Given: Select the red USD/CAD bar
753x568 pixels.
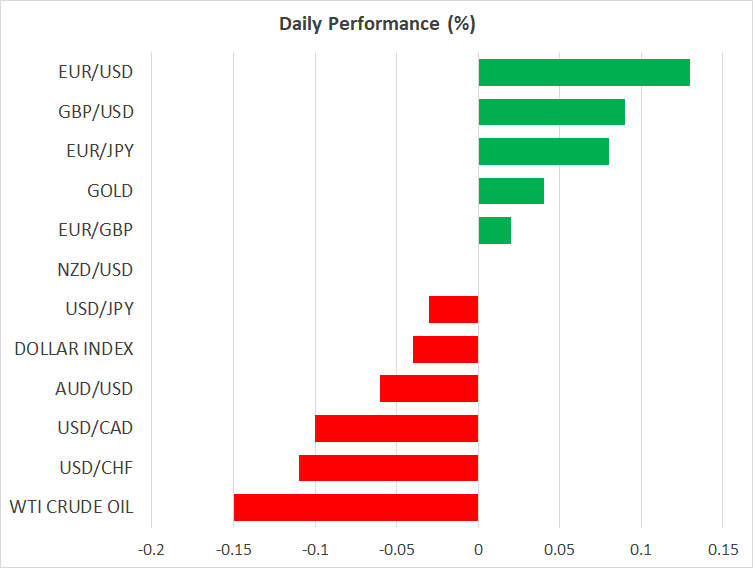Looking at the screenshot, I should pos(396,428).
